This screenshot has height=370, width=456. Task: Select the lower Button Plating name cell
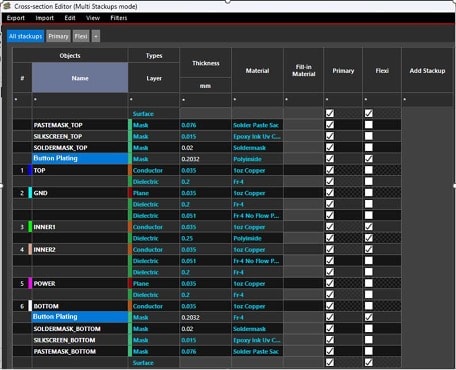(80, 317)
